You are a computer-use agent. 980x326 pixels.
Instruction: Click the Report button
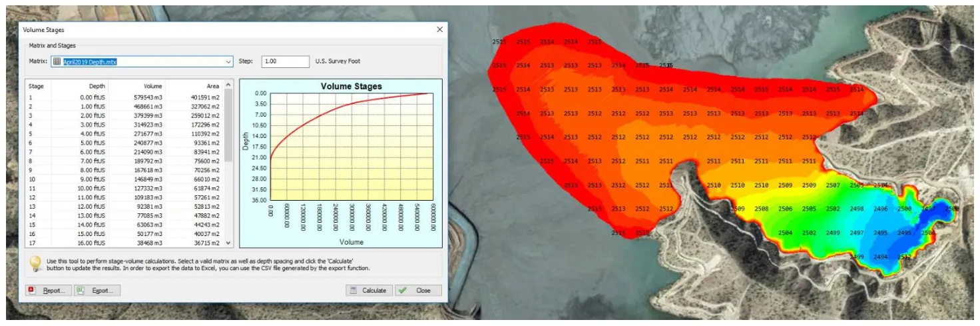click(x=47, y=291)
